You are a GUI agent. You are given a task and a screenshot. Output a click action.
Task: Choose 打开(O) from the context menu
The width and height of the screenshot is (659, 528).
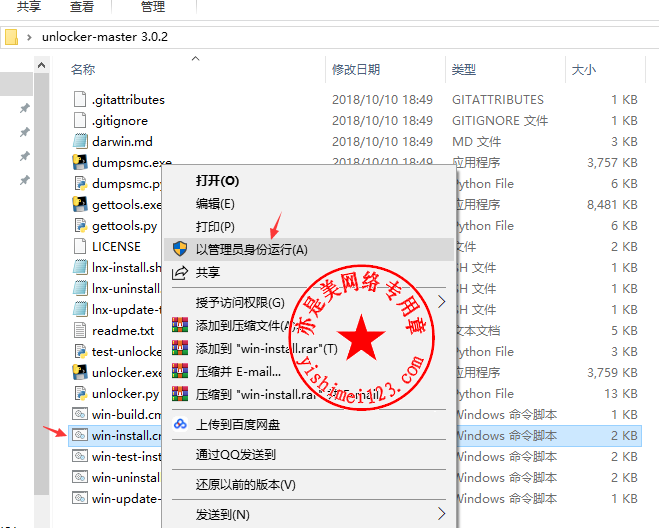217,181
